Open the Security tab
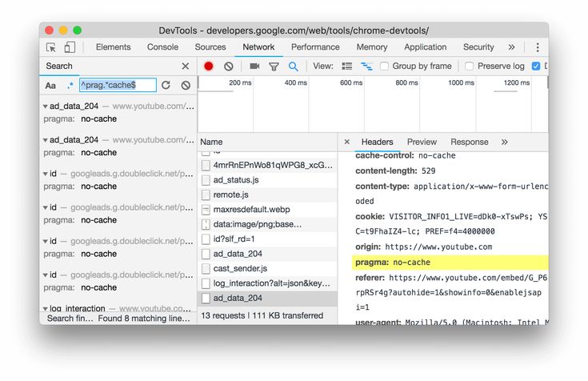Image resolution: width=588 pixels, height=381 pixels. (478, 47)
